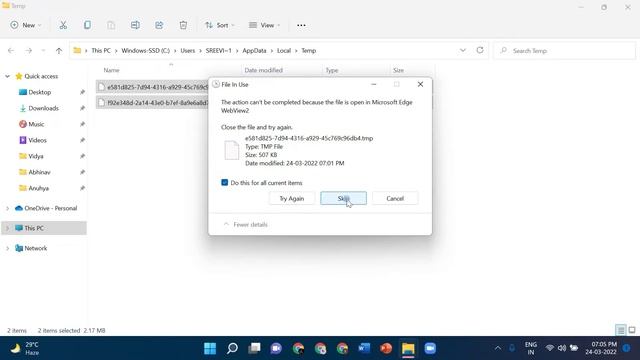Click Cancel in File In Use dialog
The width and height of the screenshot is (640, 360).
(x=395, y=198)
